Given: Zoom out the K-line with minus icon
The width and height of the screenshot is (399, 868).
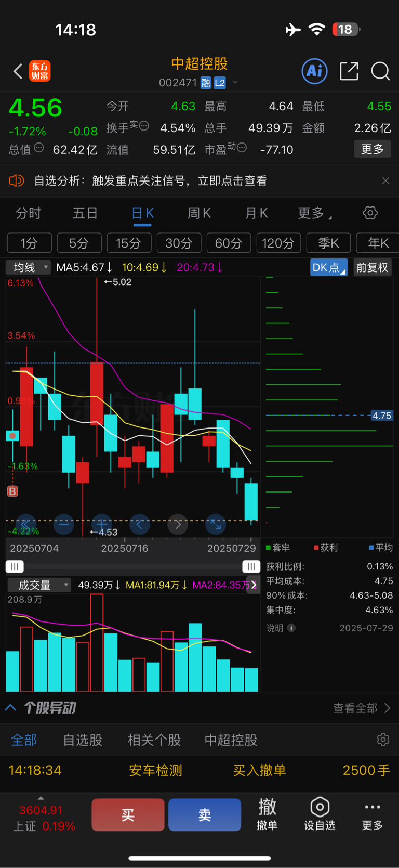Looking at the screenshot, I should [x=63, y=524].
